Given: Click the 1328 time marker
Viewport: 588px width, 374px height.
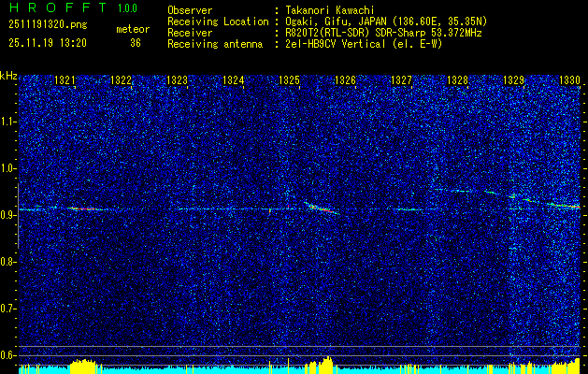Looking at the screenshot, I should click(458, 79).
